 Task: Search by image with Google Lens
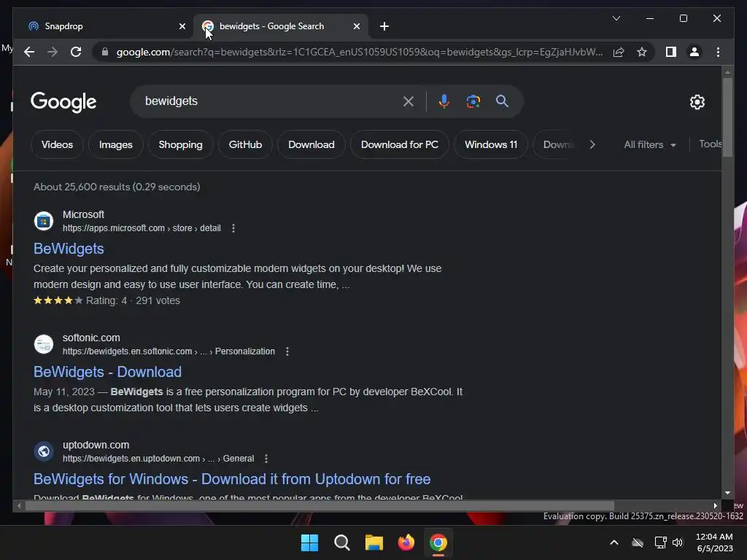[x=473, y=101]
